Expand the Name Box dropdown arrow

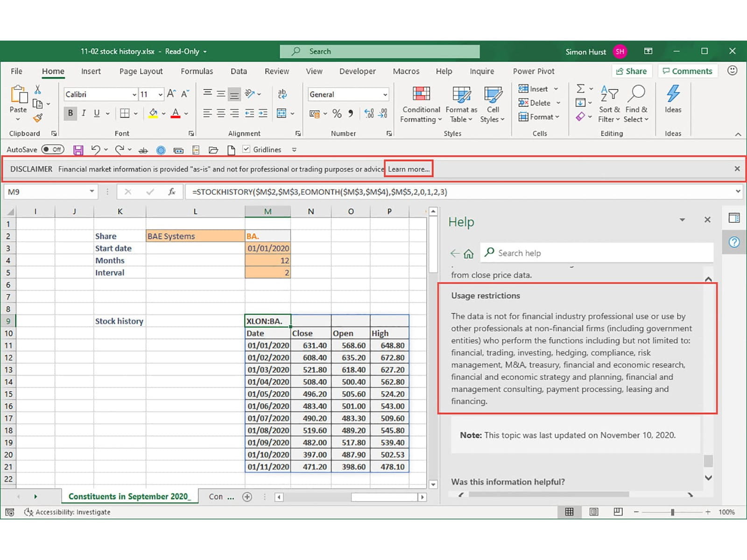click(x=92, y=191)
